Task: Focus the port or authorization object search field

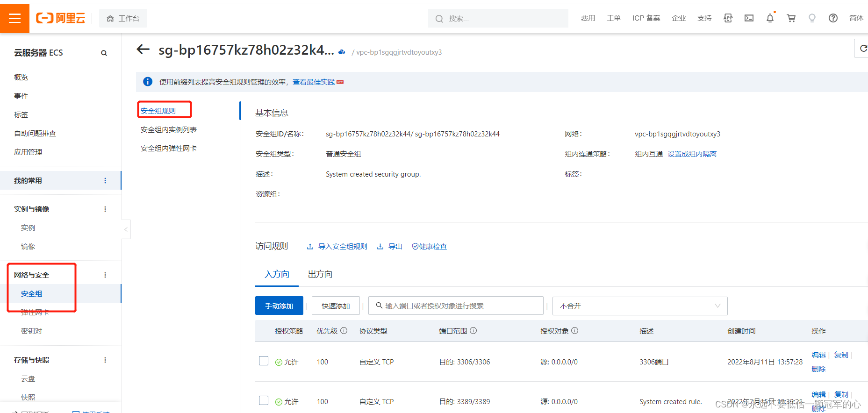Action: pyautogui.click(x=456, y=306)
